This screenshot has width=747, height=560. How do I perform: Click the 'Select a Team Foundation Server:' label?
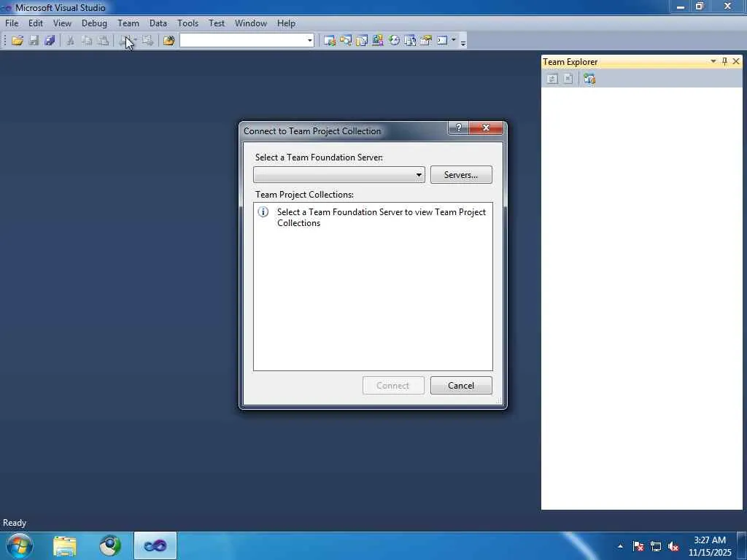(x=320, y=157)
